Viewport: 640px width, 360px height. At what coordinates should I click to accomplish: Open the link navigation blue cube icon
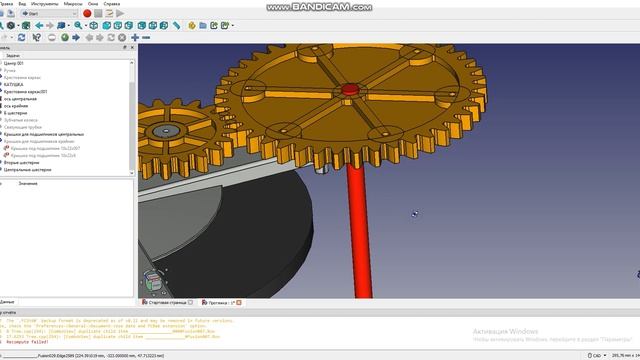pos(61,25)
